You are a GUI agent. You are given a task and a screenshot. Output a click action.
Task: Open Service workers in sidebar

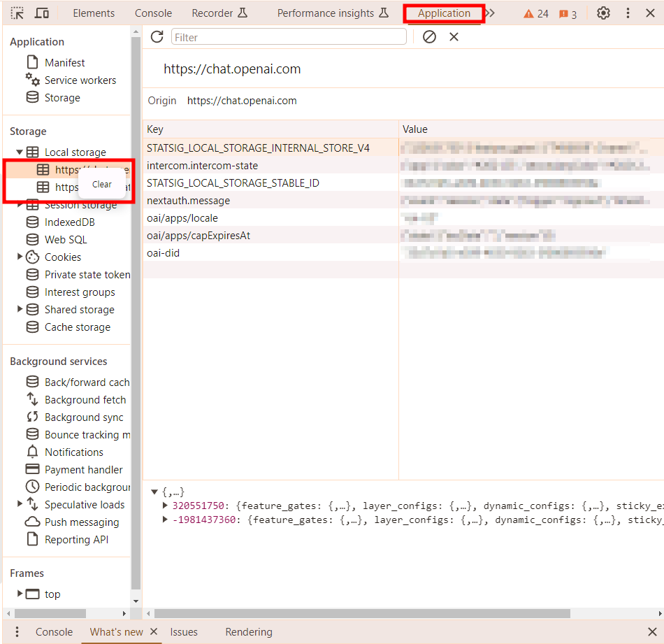(80, 80)
